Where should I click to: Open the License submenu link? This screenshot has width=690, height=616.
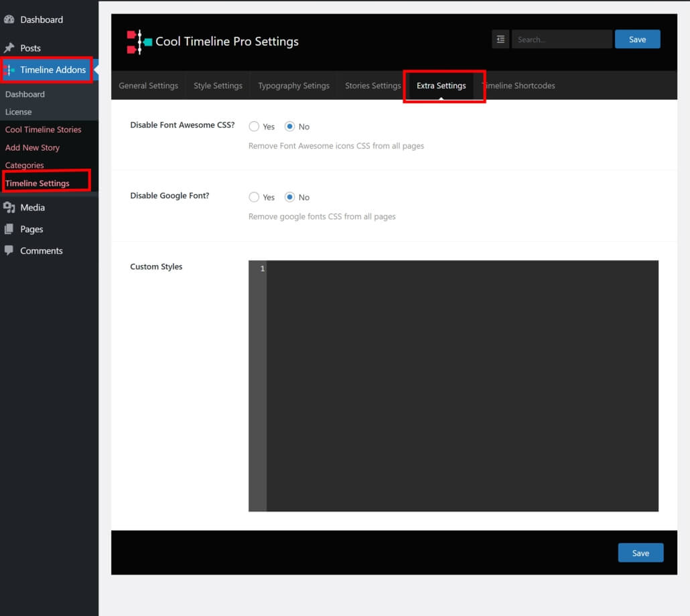(18, 112)
